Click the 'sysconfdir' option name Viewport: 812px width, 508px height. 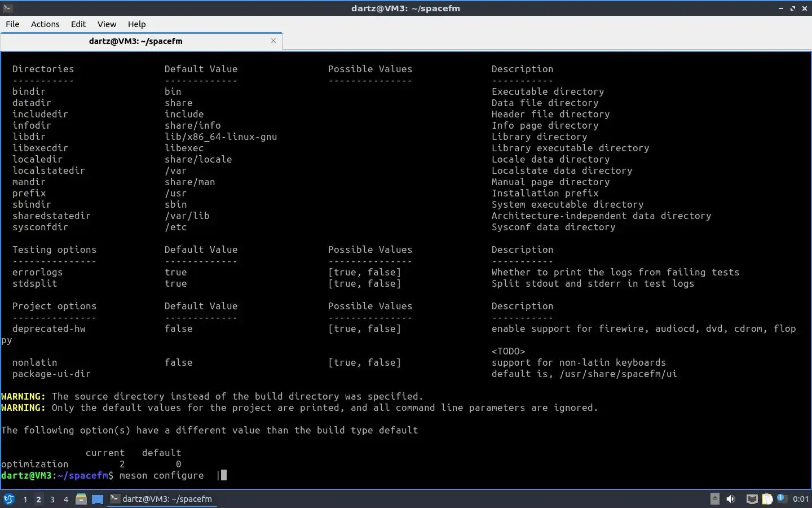pos(40,227)
